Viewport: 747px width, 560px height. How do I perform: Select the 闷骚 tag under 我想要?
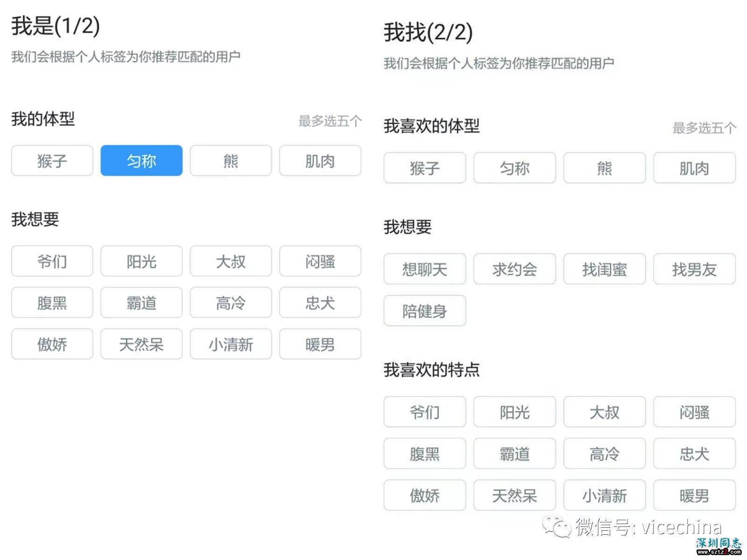pos(320,261)
